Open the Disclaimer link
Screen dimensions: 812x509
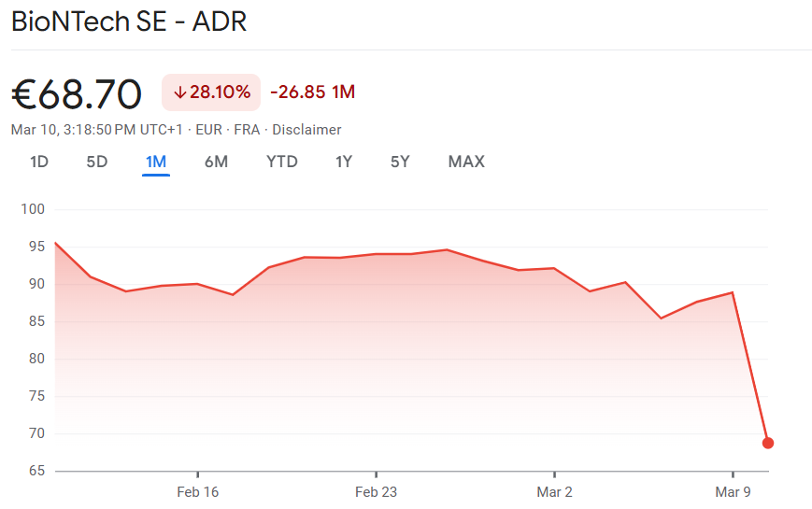point(306,130)
